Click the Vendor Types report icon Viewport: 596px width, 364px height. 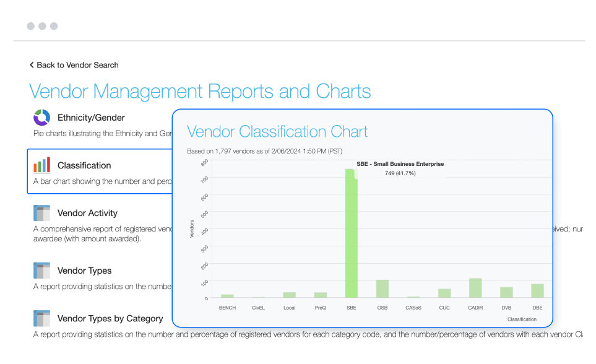click(x=41, y=270)
